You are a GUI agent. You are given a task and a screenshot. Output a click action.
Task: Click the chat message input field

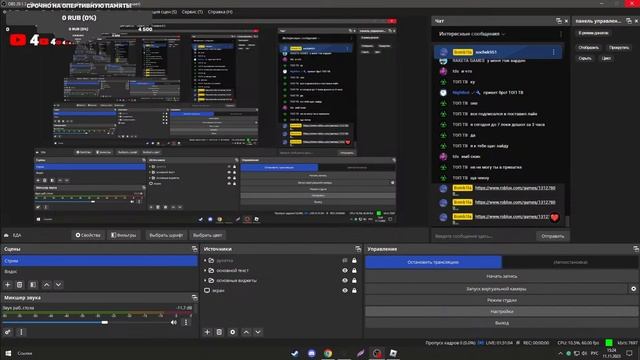pos(484,236)
